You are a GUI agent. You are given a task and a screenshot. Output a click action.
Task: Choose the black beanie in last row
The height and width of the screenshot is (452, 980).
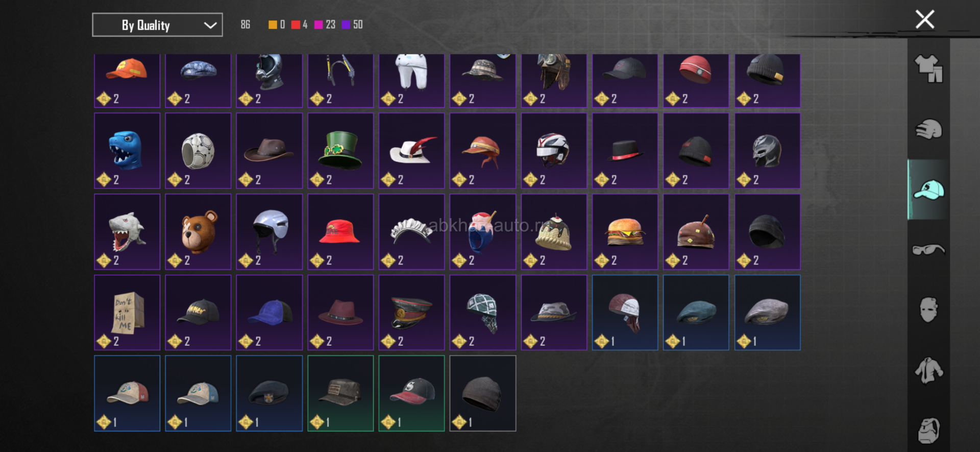[483, 393]
